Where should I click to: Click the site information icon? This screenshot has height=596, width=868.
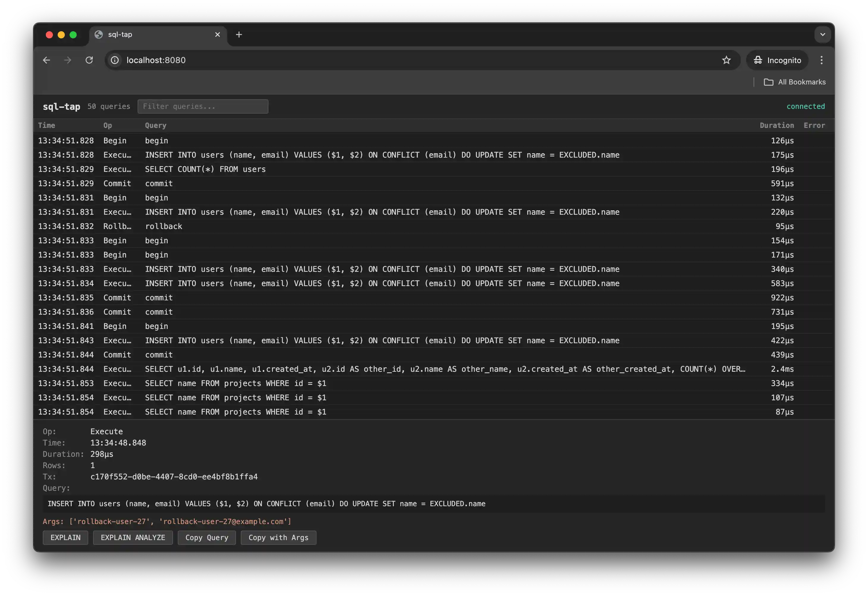[115, 60]
